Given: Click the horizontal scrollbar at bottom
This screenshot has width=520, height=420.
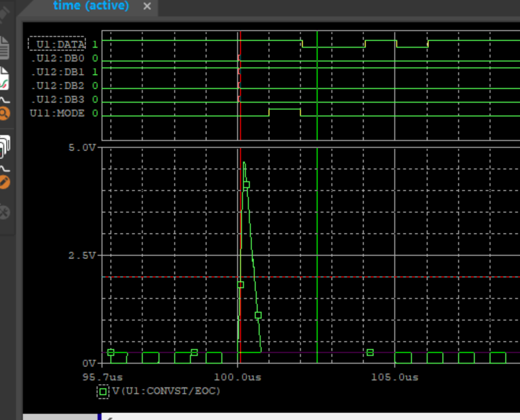Looking at the screenshot, I should point(308,417).
